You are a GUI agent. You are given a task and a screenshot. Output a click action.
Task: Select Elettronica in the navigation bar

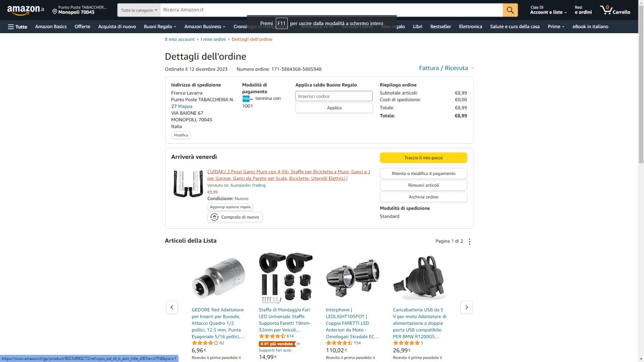click(x=470, y=27)
